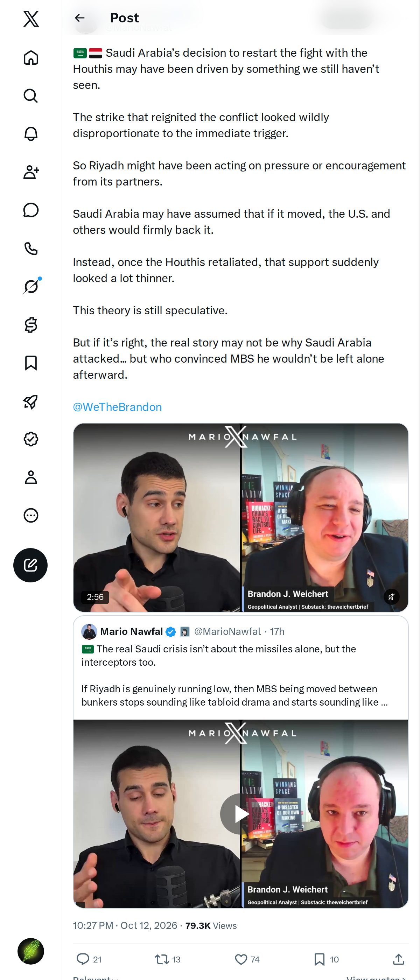Image resolution: width=420 pixels, height=980 pixels.
Task: Click the compose new post button
Action: pyautogui.click(x=30, y=565)
